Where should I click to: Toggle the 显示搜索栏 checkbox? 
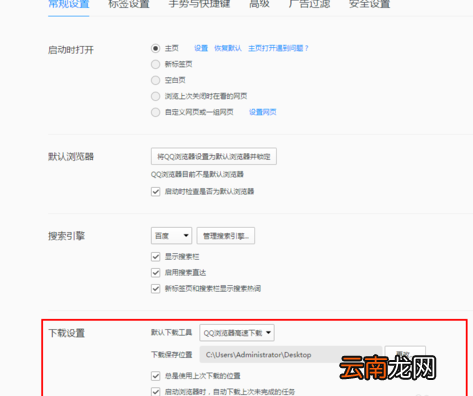pyautogui.click(x=156, y=257)
